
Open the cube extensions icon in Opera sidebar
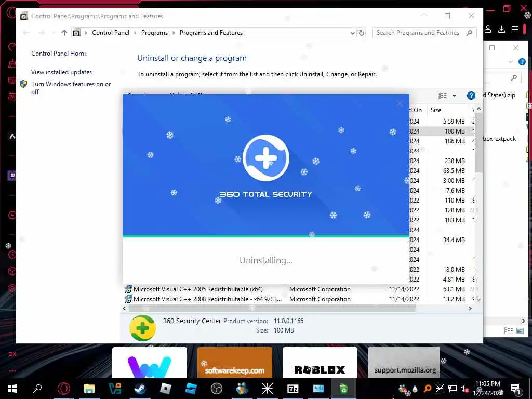coord(12,271)
